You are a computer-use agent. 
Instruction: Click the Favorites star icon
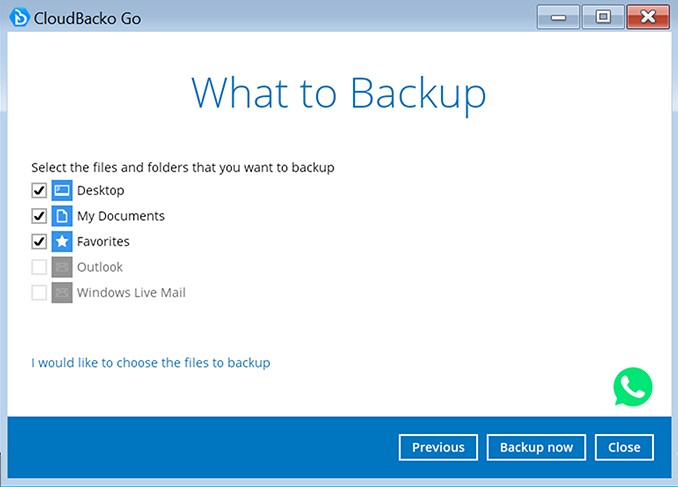click(62, 241)
